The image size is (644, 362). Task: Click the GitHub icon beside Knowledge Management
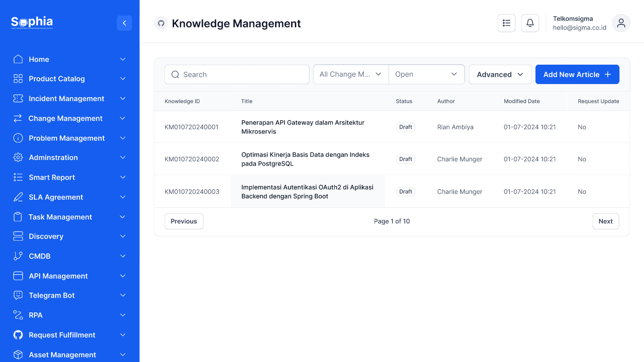pyautogui.click(x=161, y=24)
